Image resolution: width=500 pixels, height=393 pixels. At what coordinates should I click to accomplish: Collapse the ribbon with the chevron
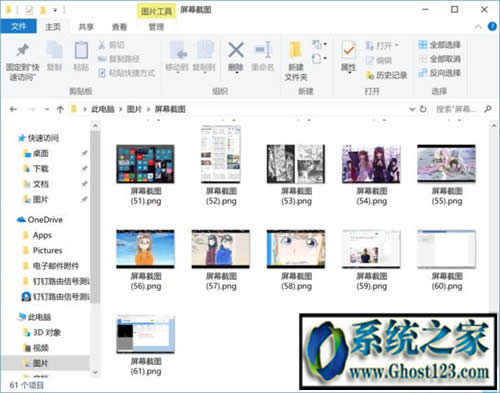click(478, 27)
